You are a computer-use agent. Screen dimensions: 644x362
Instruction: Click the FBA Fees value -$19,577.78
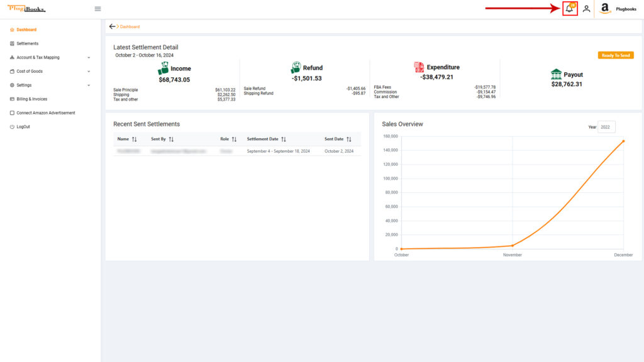point(485,87)
